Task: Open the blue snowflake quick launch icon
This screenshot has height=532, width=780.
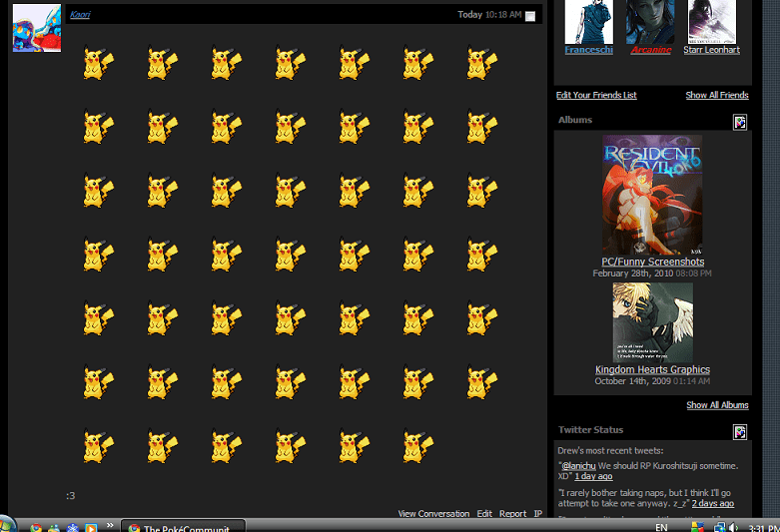Action: point(73,528)
